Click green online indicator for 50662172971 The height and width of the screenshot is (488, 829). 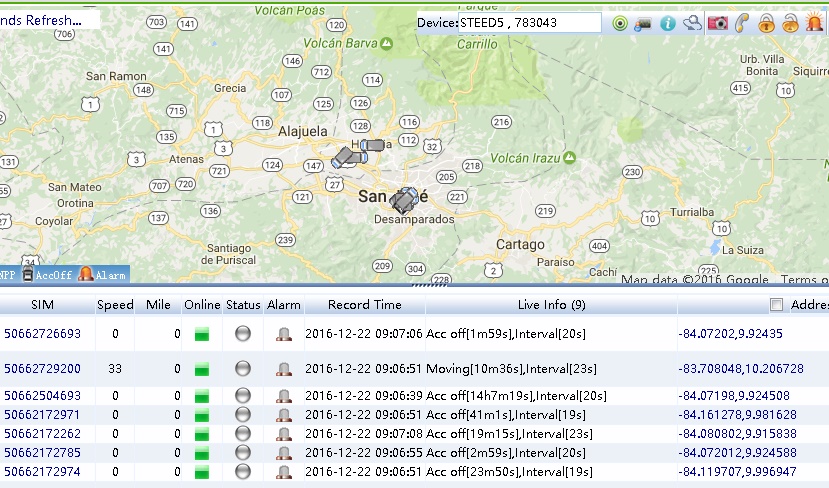click(202, 416)
